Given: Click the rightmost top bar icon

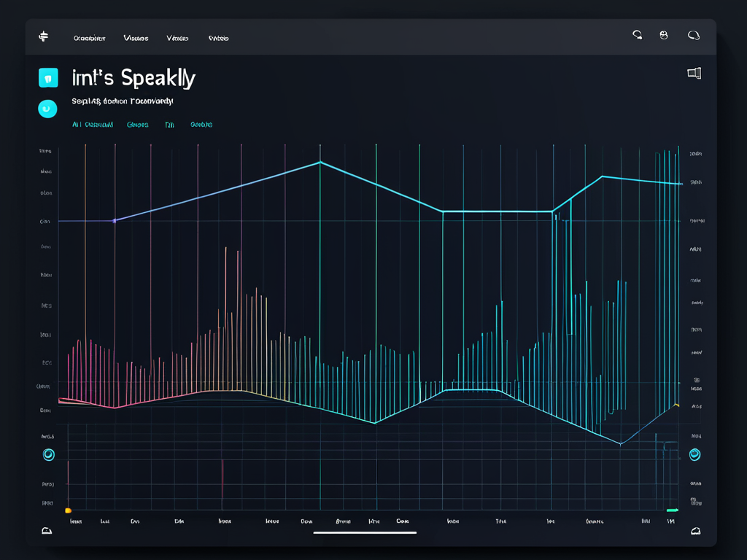Looking at the screenshot, I should pos(694,34).
